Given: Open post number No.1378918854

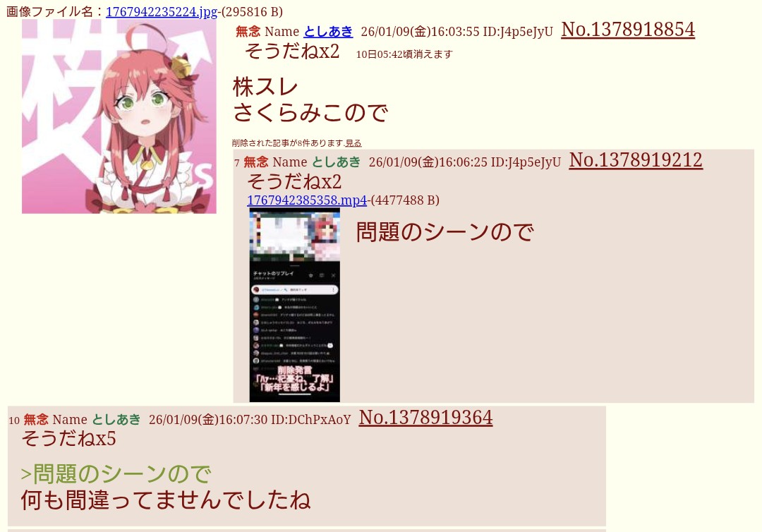Looking at the screenshot, I should pos(628,30).
